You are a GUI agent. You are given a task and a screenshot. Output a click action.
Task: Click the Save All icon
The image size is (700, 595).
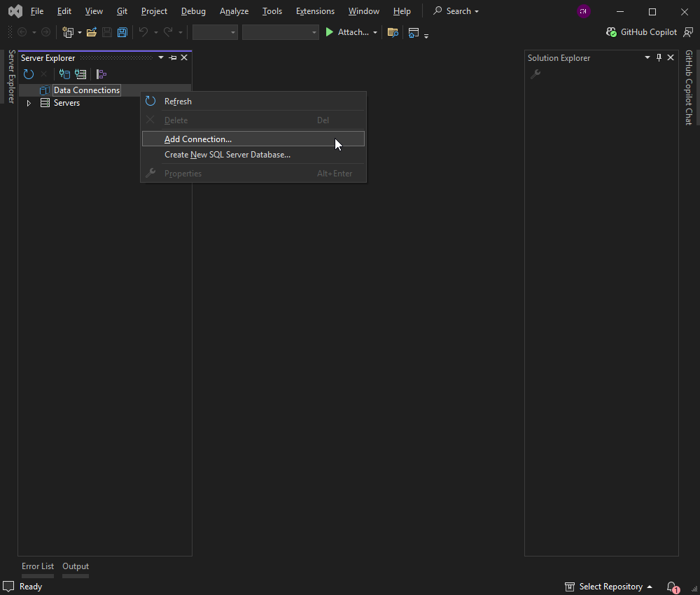click(122, 32)
